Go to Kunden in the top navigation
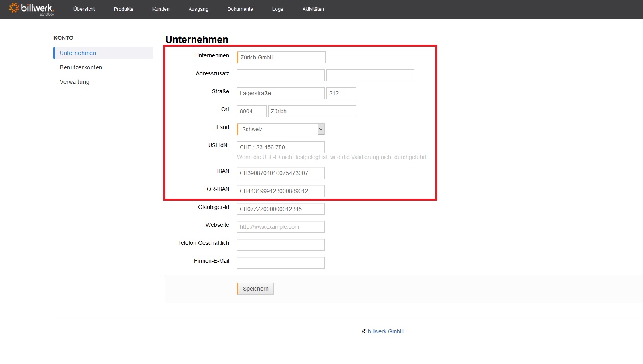This screenshot has width=643, height=364. pyautogui.click(x=161, y=9)
